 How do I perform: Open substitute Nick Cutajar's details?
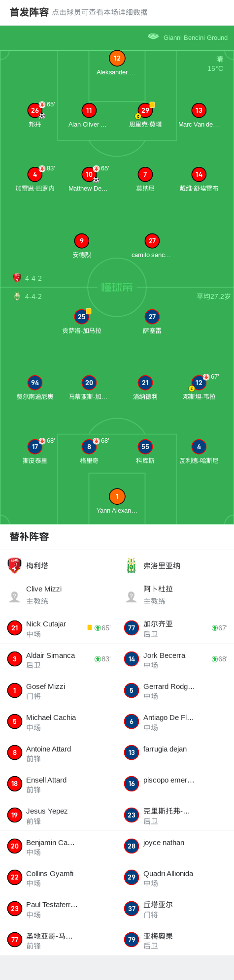(x=59, y=628)
